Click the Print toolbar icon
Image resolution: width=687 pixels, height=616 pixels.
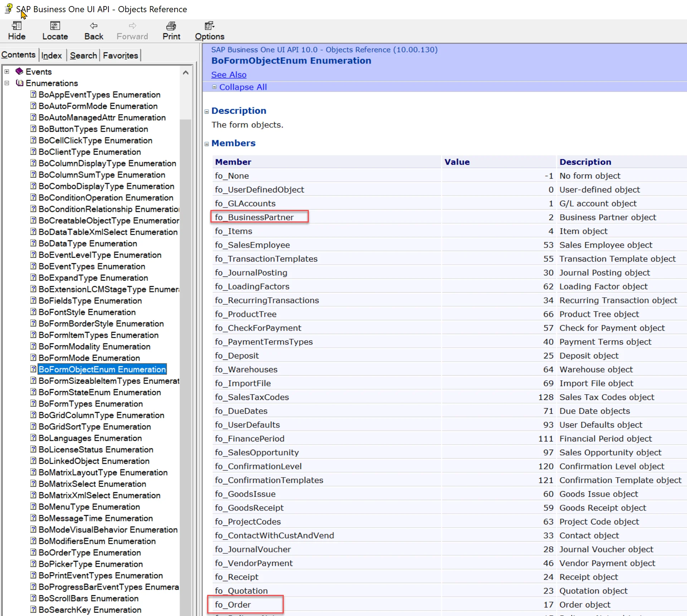(171, 26)
